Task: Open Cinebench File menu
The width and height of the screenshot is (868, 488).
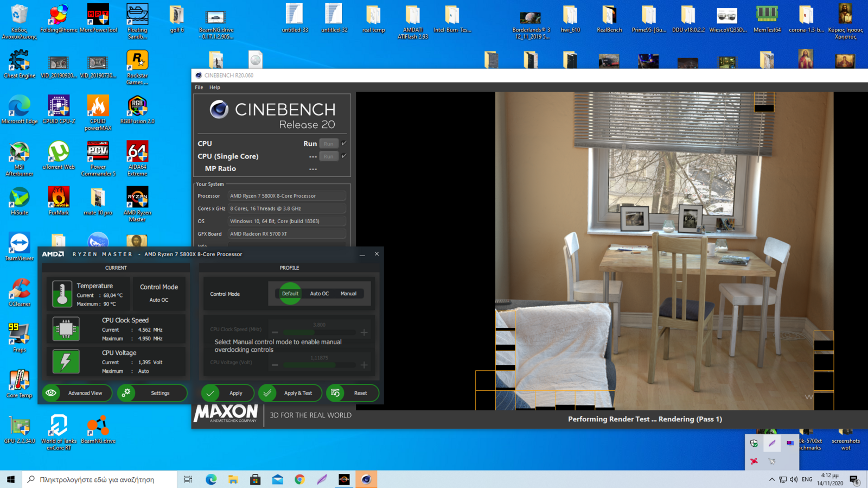Action: coord(199,87)
